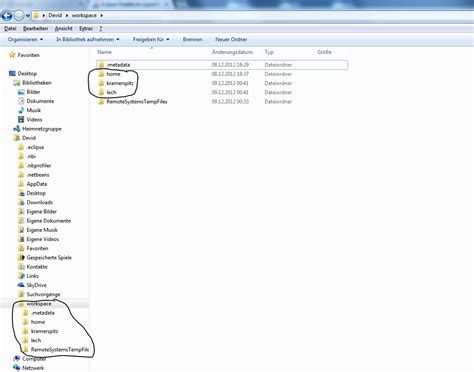The height and width of the screenshot is (372, 474).
Task: Open In Bibliothek aufnehmen dropdown
Action: click(x=88, y=39)
